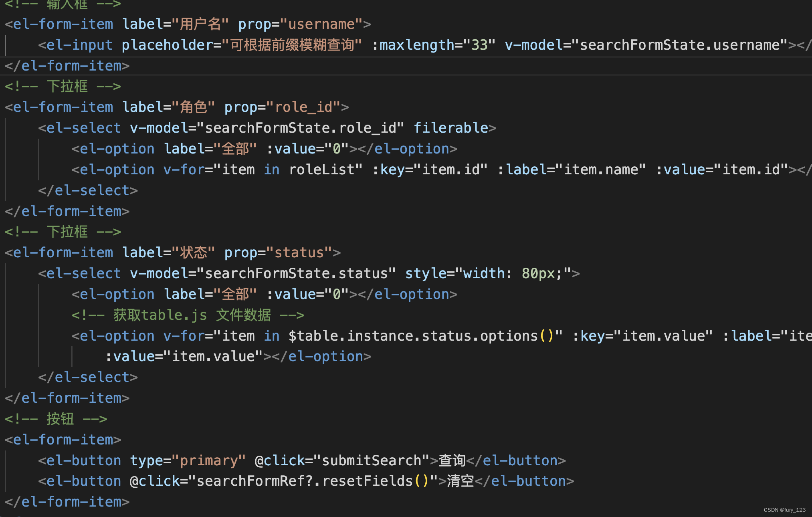
Task: Click the type="primary" attribute
Action: 188,461
